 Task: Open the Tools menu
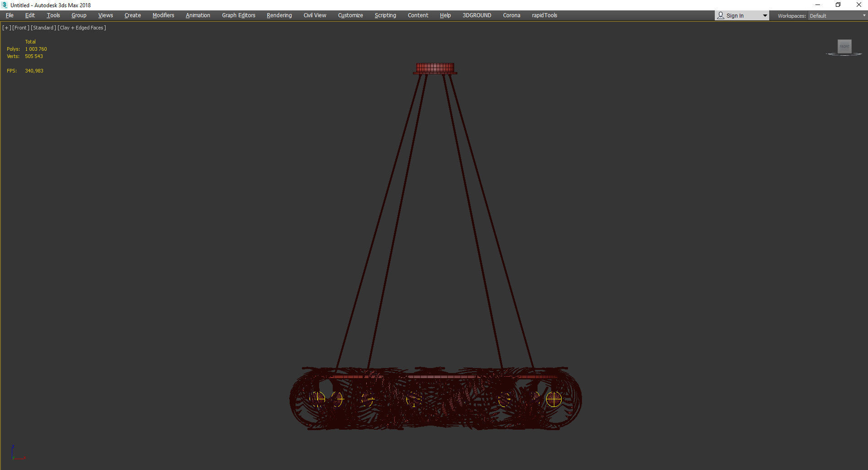53,15
